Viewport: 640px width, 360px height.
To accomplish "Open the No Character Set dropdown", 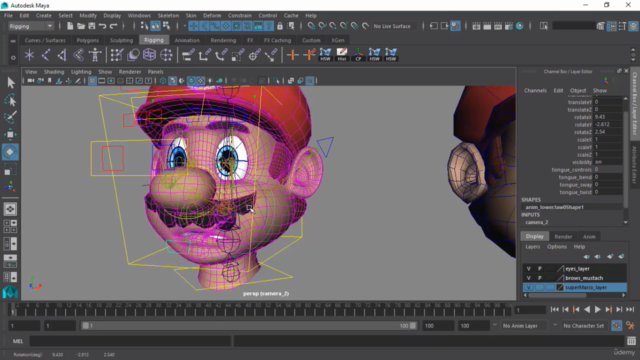I will coord(584,326).
